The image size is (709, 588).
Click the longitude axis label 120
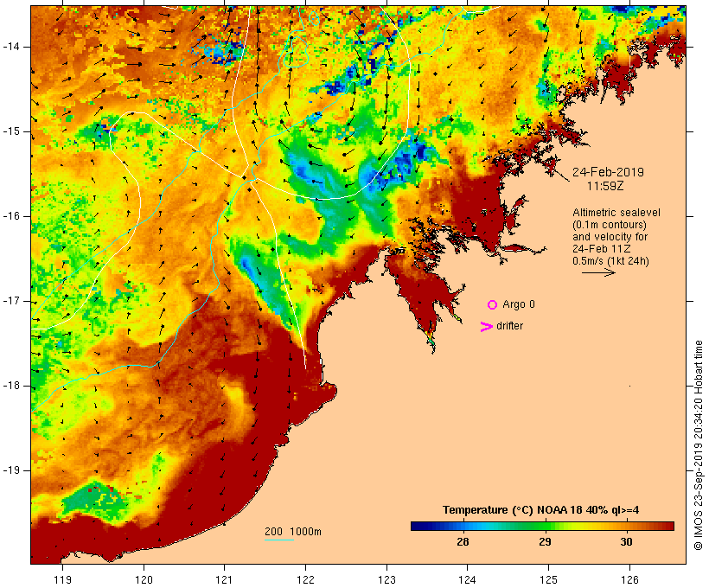tap(144, 579)
